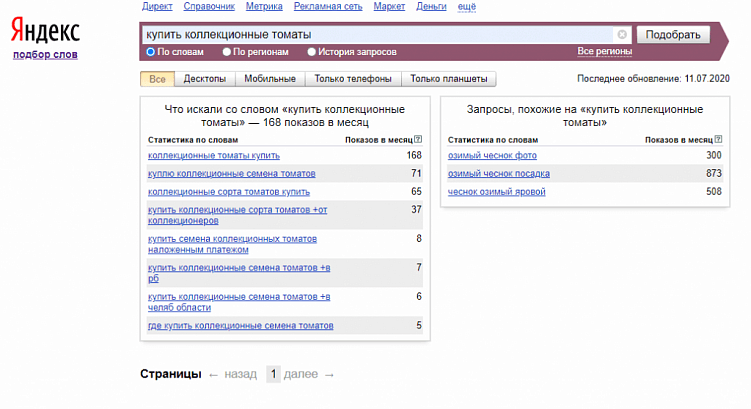This screenshot has height=409, width=751.
Task: Clear the search field with the X icon
Action: [x=622, y=34]
